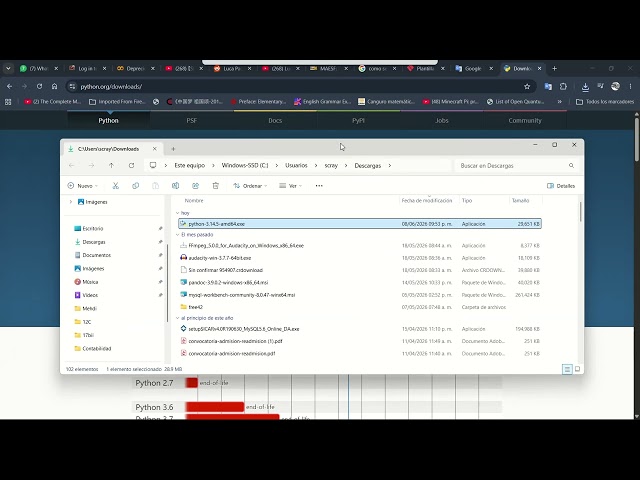Image resolution: width=640 pixels, height=480 pixels.
Task: Click the Delete trash icon in Explorer toolbar
Action: click(216, 186)
